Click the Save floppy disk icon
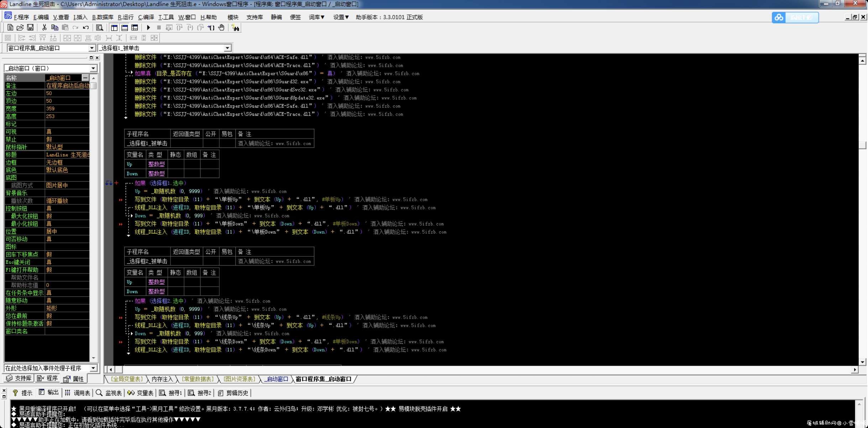This screenshot has height=428, width=868. [30, 27]
